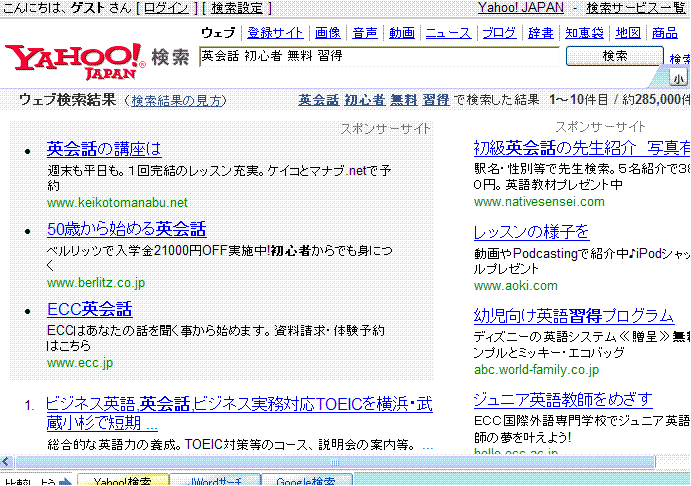Open sponsor link 英会話の講座は
Viewport: 691px width, 486px height.
point(104,149)
